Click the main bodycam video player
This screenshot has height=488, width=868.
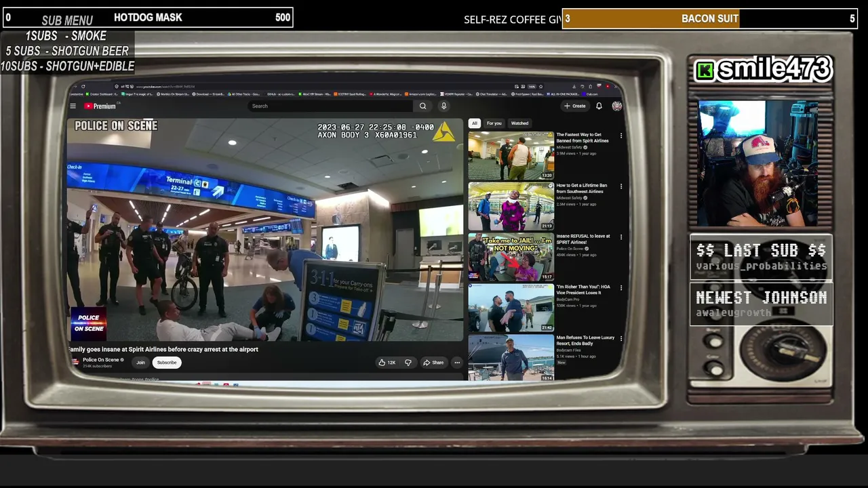tap(265, 230)
